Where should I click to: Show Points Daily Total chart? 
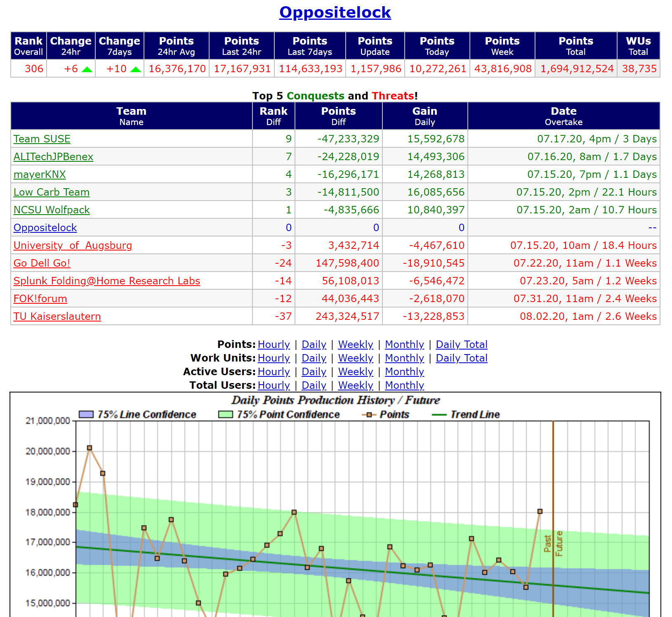(x=462, y=345)
